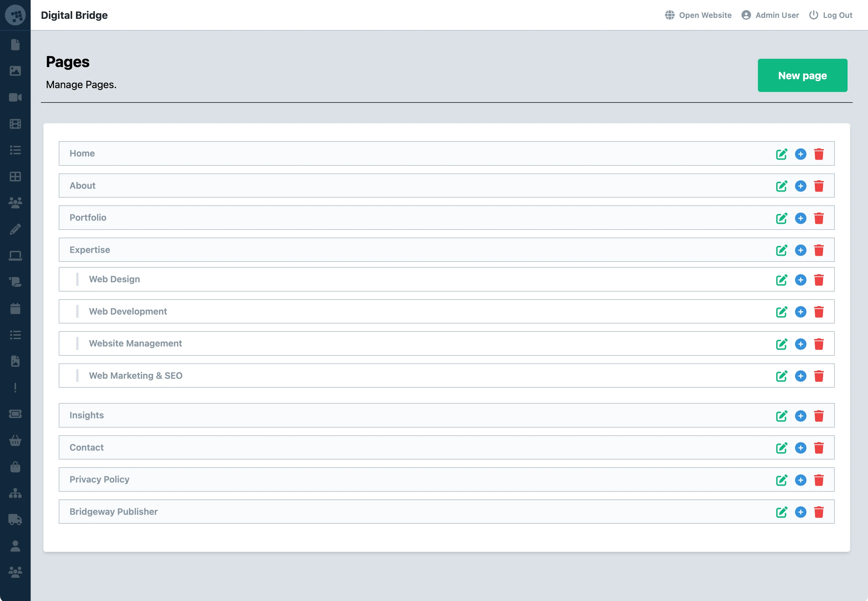The image size is (868, 601).
Task: Select the Expertise page row
Action: pos(446,250)
